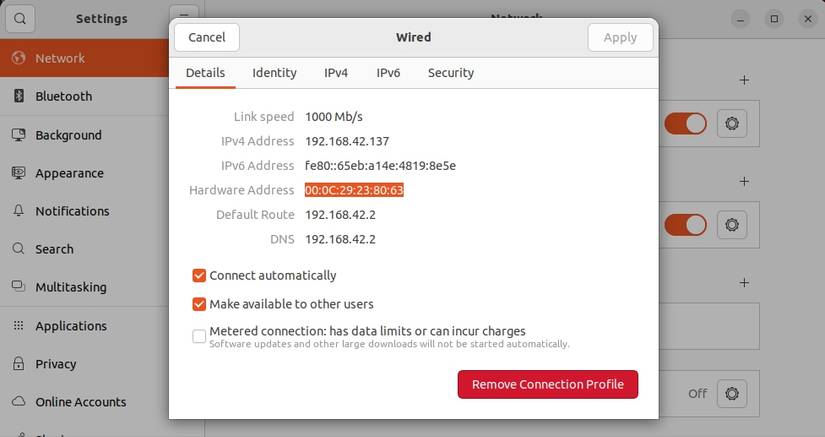Image resolution: width=825 pixels, height=437 pixels.
Task: Click Remove Connection Profile
Action: [x=547, y=384]
